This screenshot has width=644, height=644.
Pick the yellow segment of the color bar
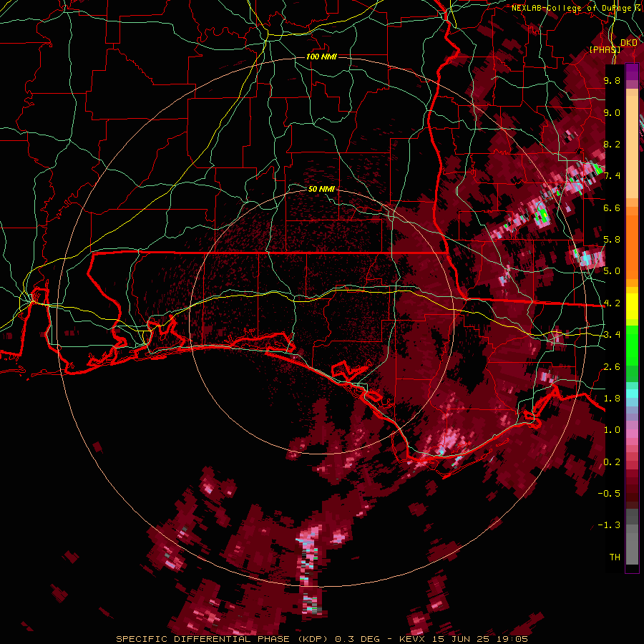click(632, 306)
